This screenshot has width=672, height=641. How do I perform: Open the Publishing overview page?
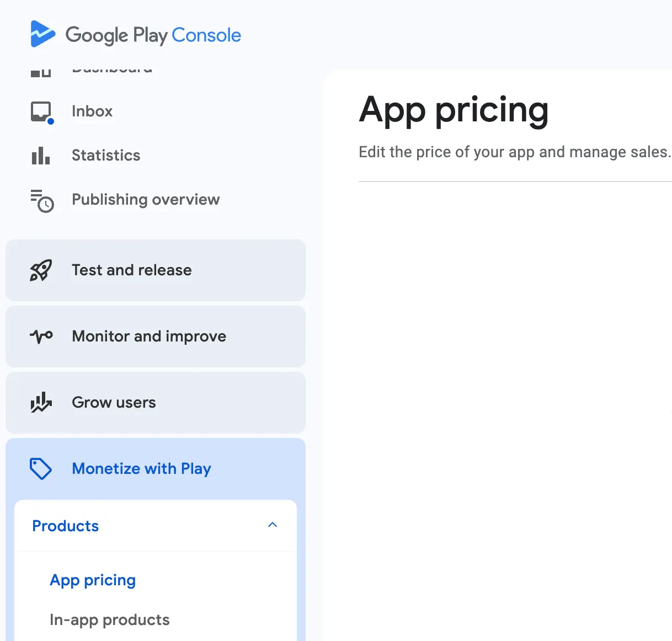pos(146,200)
